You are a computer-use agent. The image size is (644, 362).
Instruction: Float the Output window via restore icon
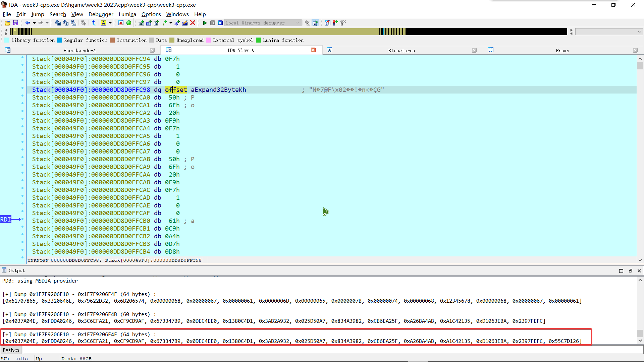pos(631,271)
